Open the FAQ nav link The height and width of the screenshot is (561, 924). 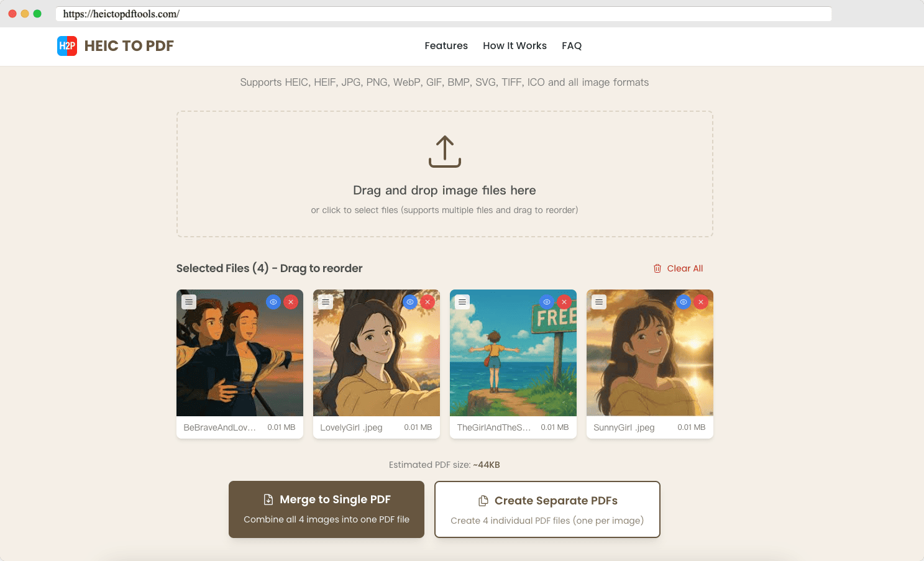point(572,46)
